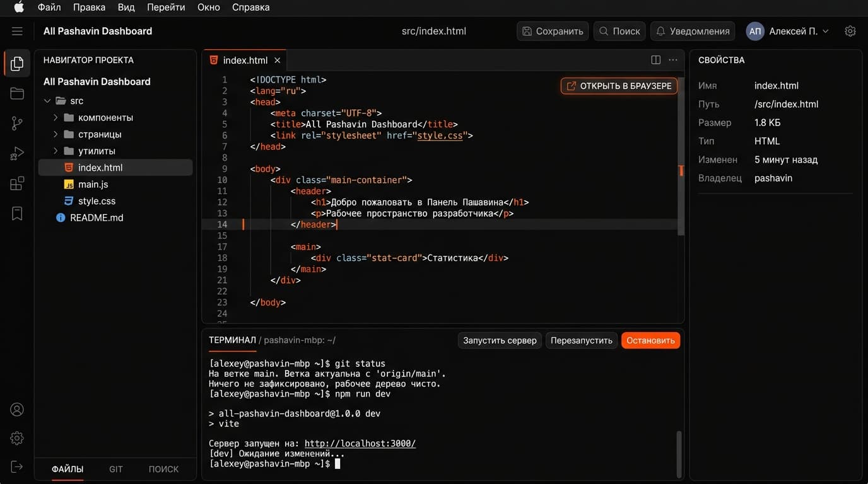Open the Правка menu in the menu bar

coord(88,7)
